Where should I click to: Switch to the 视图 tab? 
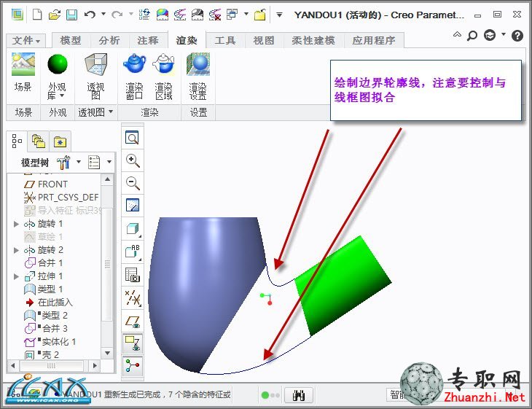(x=264, y=40)
